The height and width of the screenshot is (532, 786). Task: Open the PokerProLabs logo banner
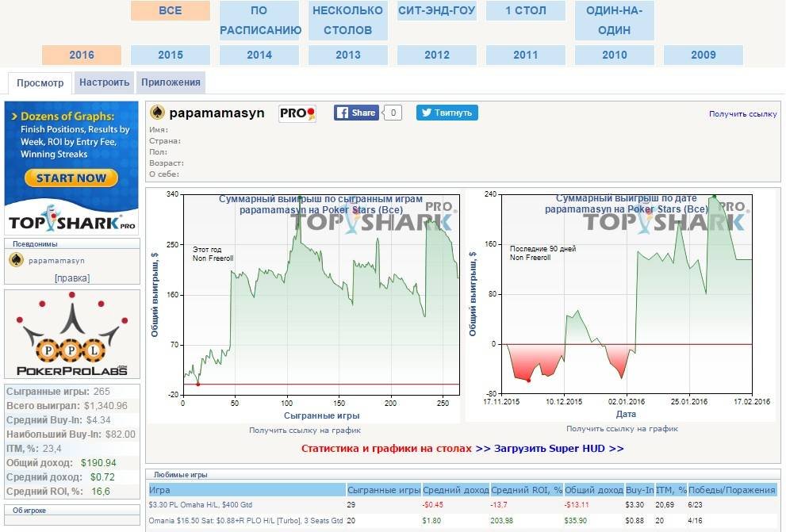click(72, 334)
